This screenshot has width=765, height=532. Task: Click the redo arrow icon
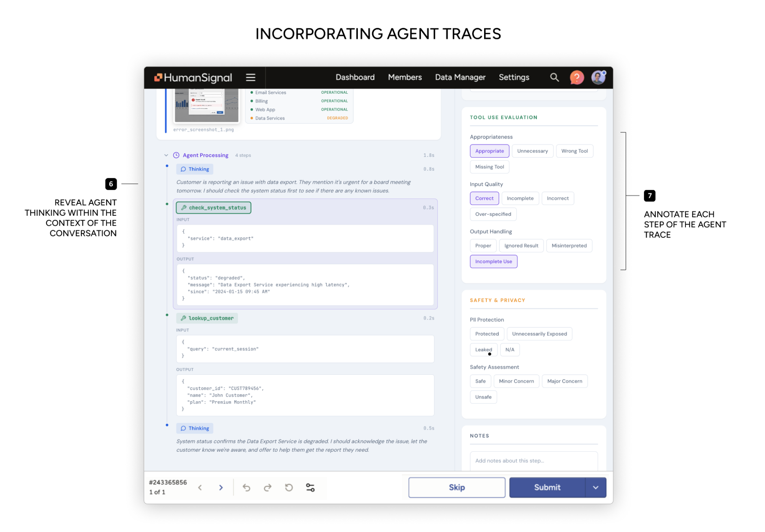coord(268,487)
